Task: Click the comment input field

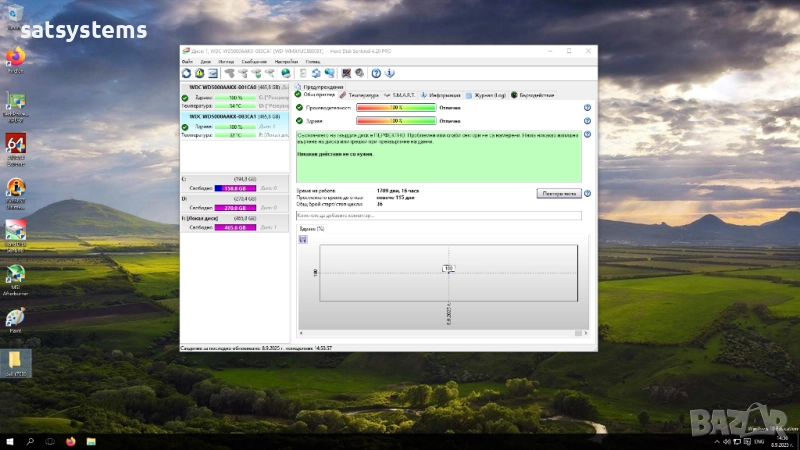Action: pyautogui.click(x=439, y=215)
